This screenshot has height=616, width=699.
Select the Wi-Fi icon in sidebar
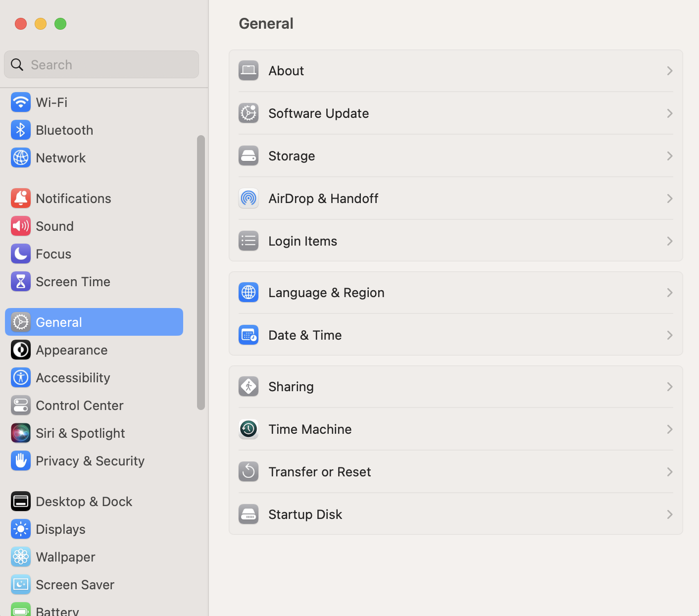(x=20, y=102)
